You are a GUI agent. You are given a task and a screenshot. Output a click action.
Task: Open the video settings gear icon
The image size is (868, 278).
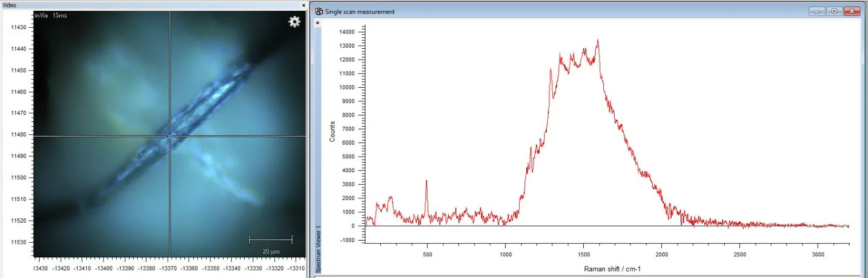click(x=295, y=22)
